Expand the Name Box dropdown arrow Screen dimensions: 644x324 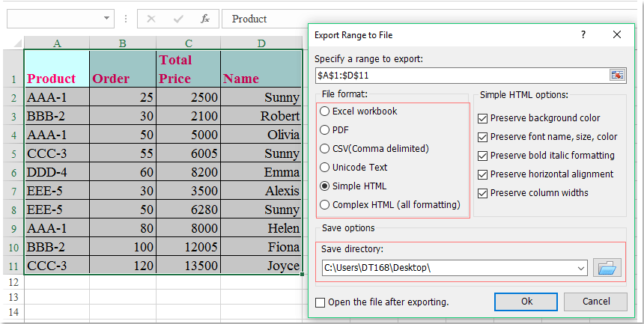pyautogui.click(x=107, y=18)
